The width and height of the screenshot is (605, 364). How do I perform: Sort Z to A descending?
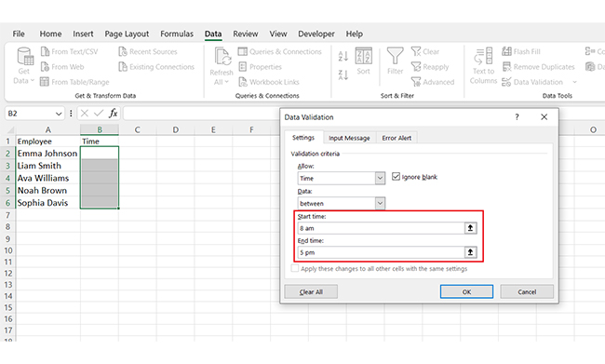tap(343, 74)
